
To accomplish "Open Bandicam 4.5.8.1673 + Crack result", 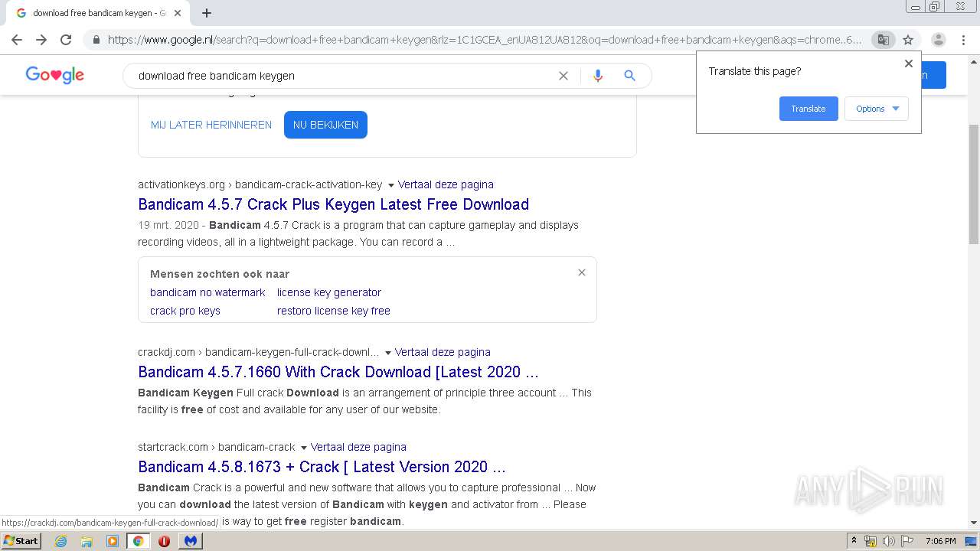I will (x=322, y=467).
